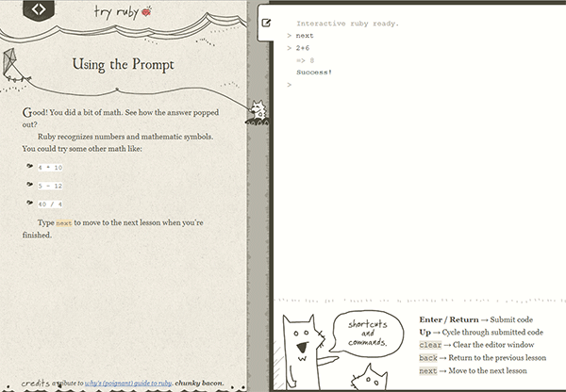
Task: Click the code brackets badge icon
Action: [x=39, y=9]
